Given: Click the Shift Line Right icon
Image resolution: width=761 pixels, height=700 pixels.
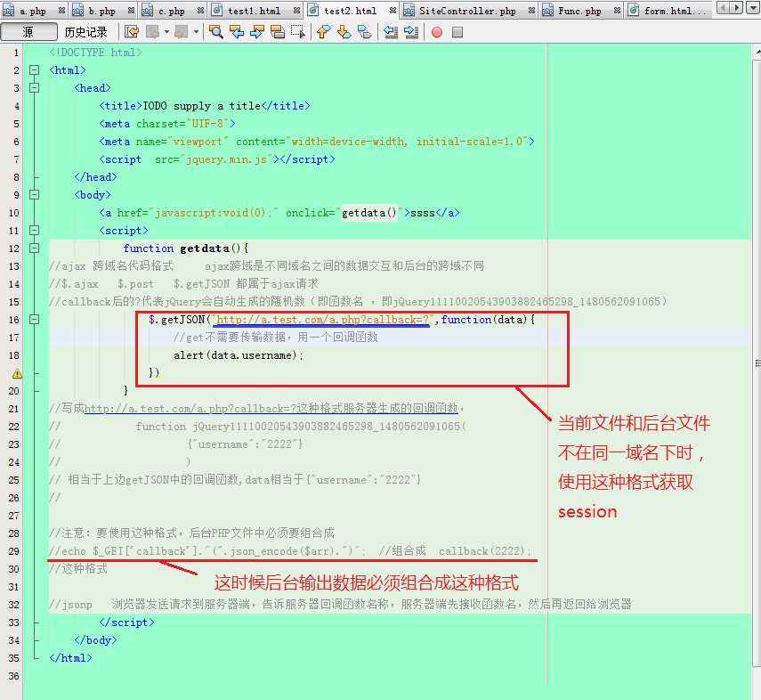Looking at the screenshot, I should tap(411, 32).
